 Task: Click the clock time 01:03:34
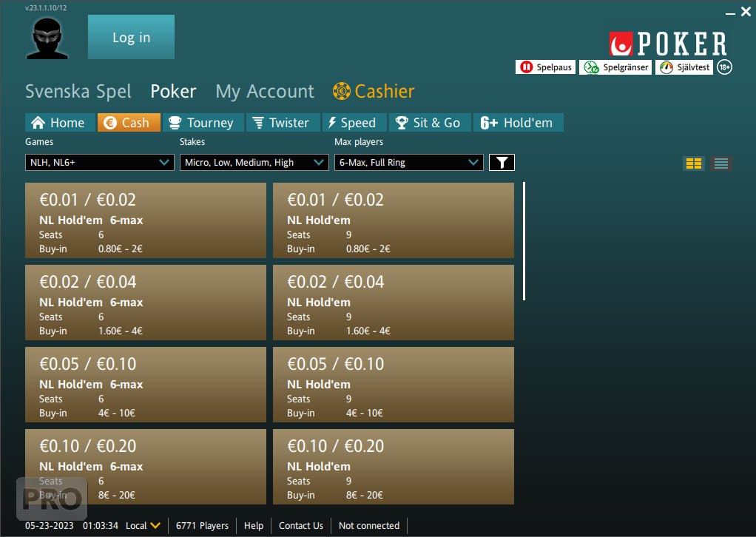(x=101, y=525)
